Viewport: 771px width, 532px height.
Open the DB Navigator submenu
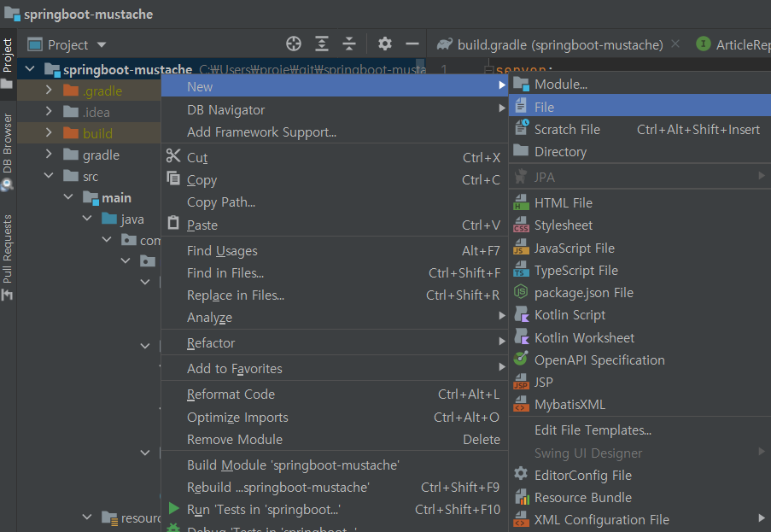pyautogui.click(x=335, y=109)
